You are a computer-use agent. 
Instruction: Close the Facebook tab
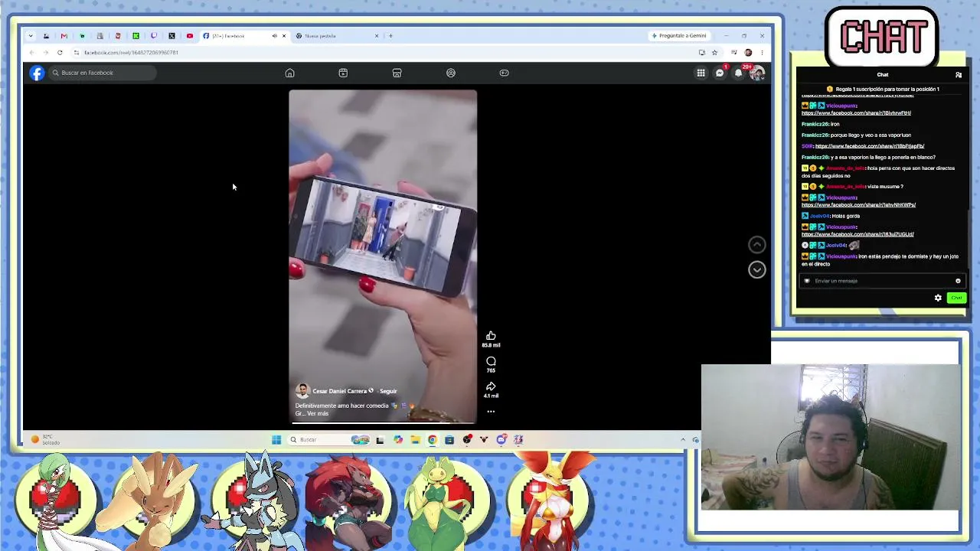pos(284,36)
